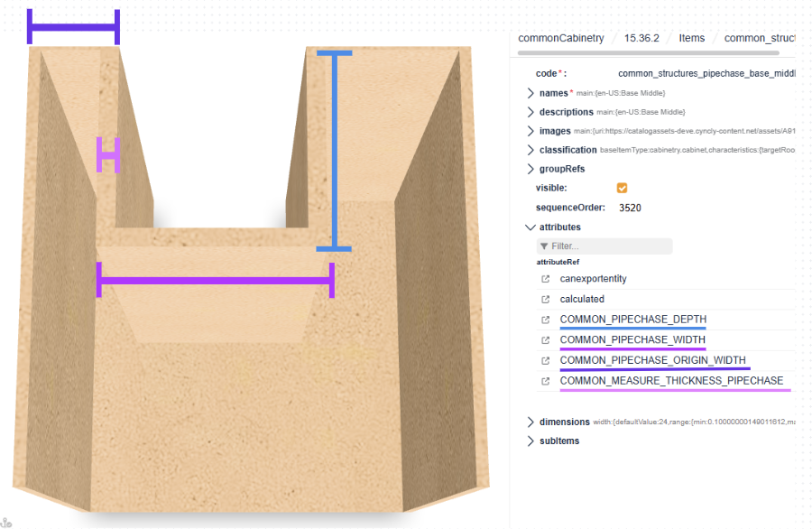Select commonCabinetry in the breadcrumb

pyautogui.click(x=560, y=38)
